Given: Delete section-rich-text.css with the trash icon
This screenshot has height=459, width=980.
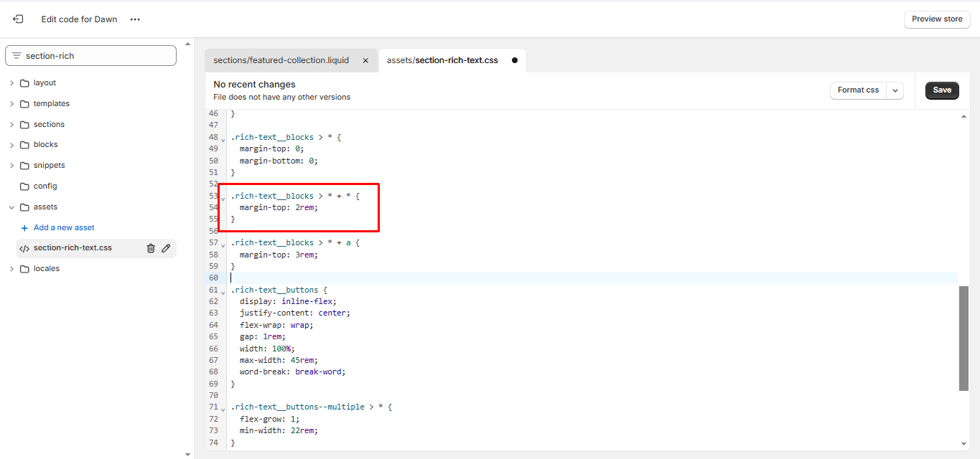Looking at the screenshot, I should point(151,248).
